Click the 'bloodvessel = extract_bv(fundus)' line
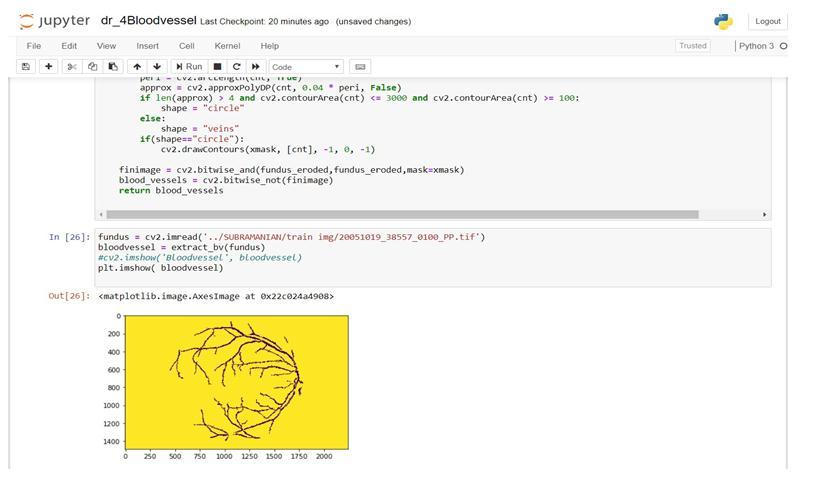Screen dimensions: 821x481 pos(182,247)
